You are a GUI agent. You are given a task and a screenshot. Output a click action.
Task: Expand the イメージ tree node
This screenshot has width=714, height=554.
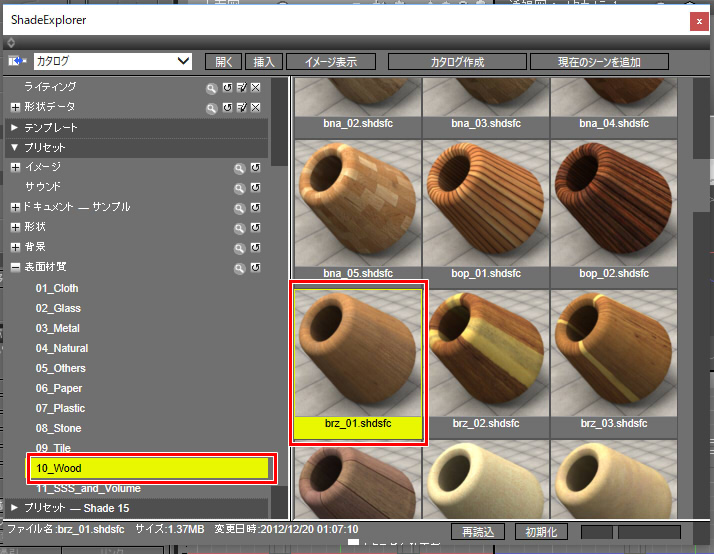(15, 167)
